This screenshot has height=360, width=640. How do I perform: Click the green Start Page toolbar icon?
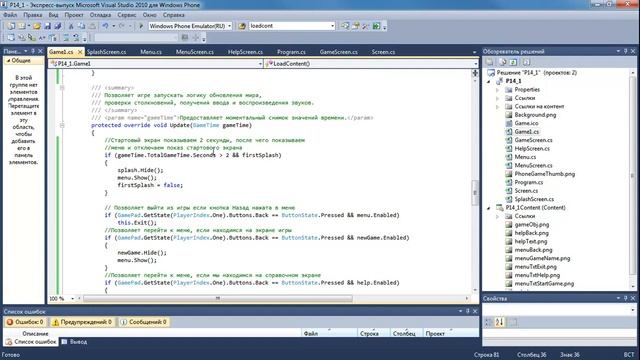376,26
